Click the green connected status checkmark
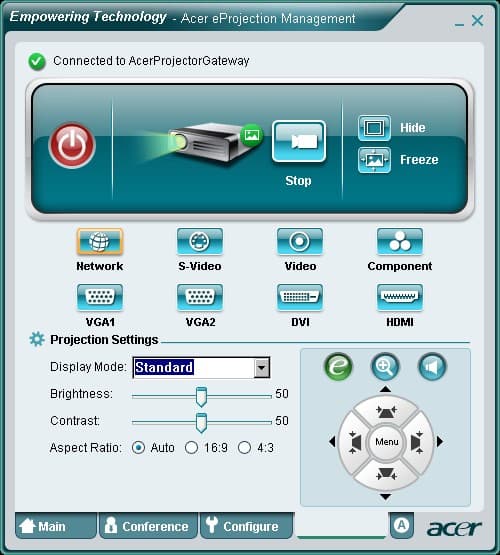This screenshot has height=555, width=500. pos(37,62)
